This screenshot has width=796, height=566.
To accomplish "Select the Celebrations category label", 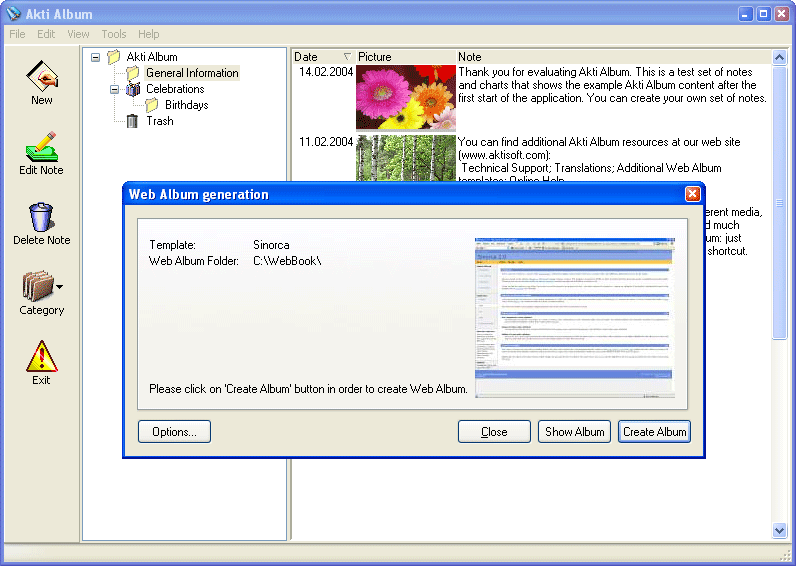I will click(175, 89).
